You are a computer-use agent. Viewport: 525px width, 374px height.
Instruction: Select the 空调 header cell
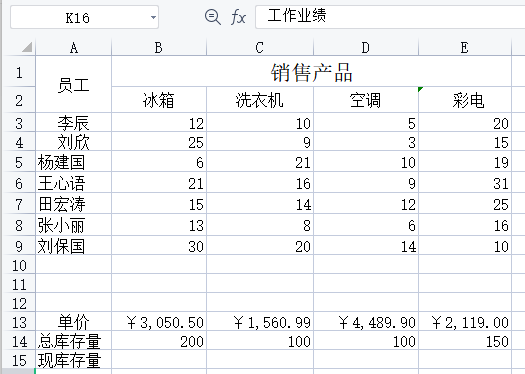coord(366,99)
